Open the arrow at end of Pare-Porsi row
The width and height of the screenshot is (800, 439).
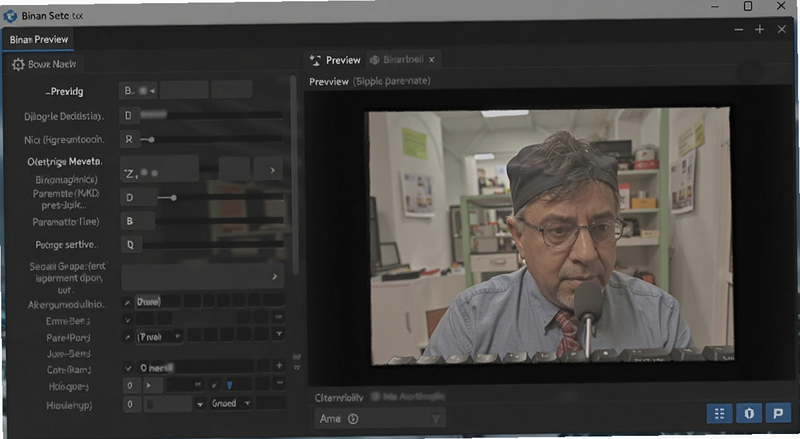279,334
